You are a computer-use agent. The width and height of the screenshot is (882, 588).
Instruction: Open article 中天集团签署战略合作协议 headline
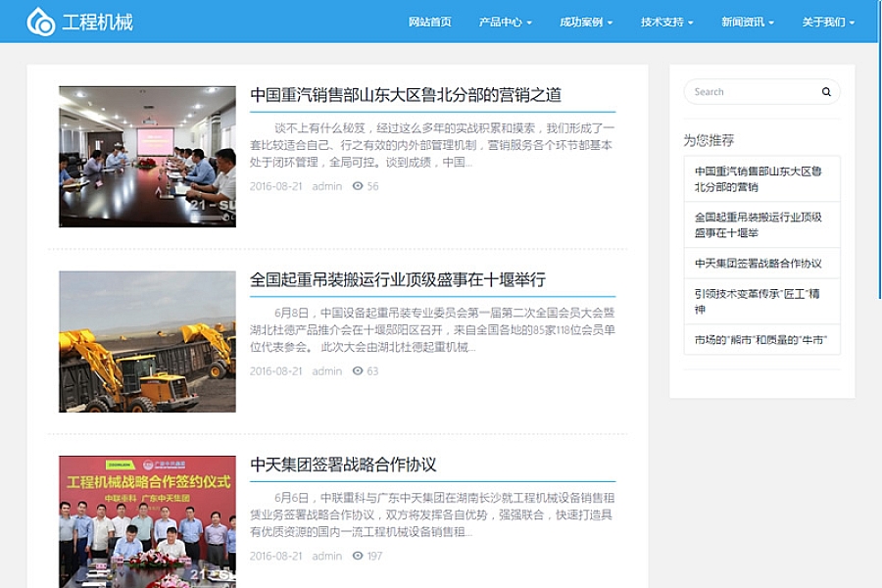pos(343,465)
